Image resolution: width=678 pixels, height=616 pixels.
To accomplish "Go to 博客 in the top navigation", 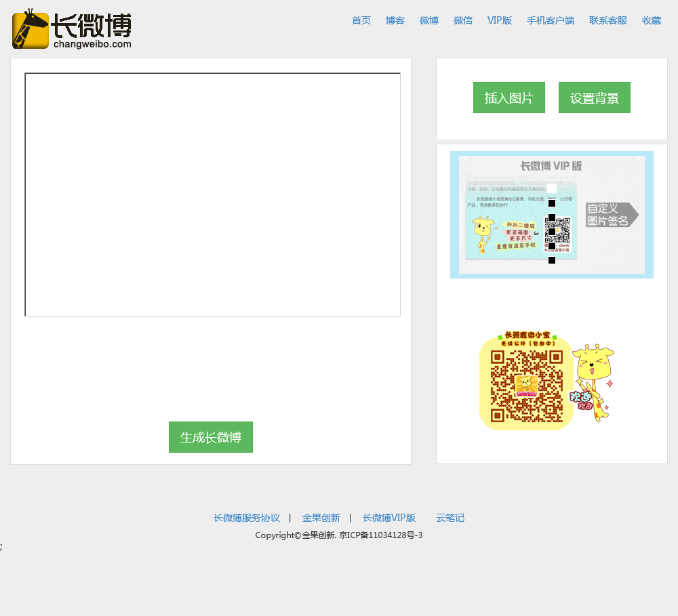I will [395, 20].
